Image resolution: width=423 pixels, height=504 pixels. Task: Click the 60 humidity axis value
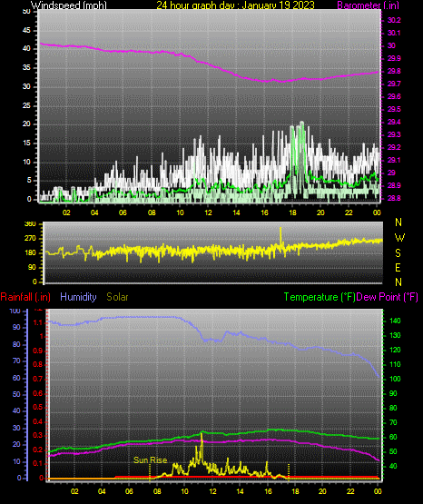16,378
